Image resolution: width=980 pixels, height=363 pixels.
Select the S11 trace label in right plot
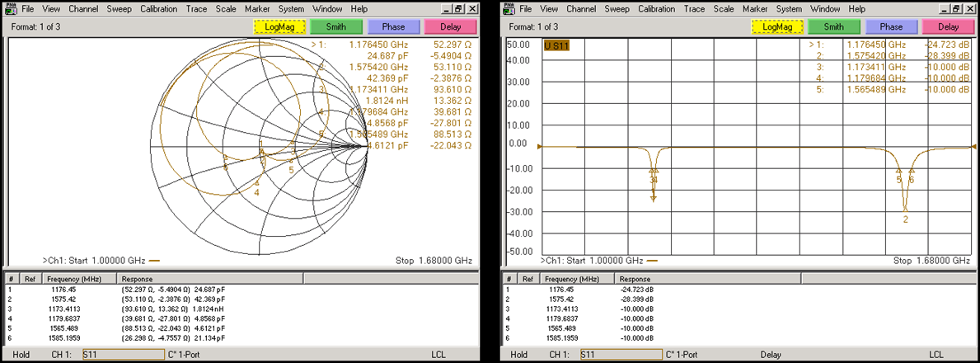click(x=556, y=45)
